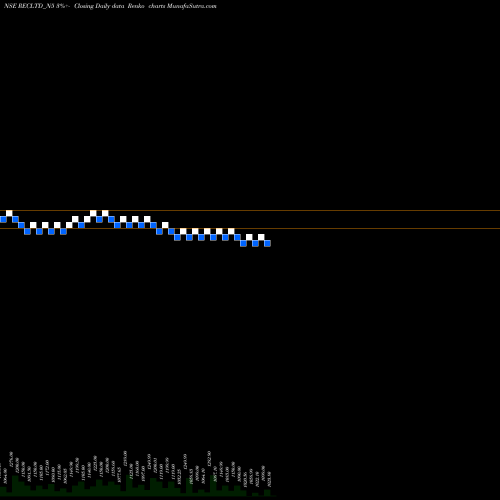This screenshot has width=500, height=500.
Task: Click the upper orange horizontal level line
Action: [x=250, y=210]
